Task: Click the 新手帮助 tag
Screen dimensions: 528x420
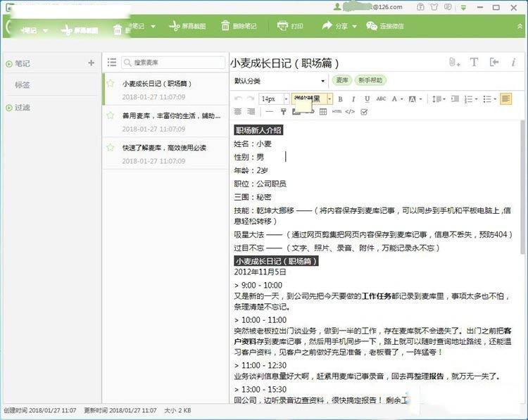Action: tap(370, 80)
